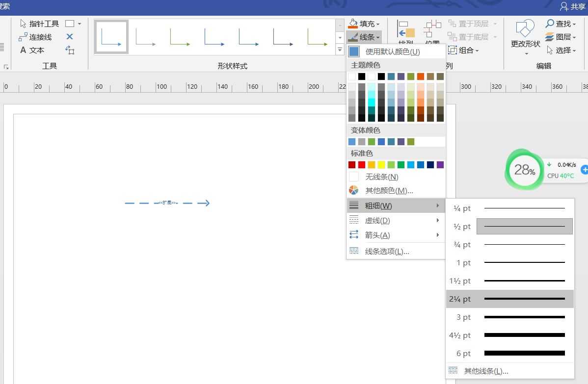Open the Weight (粗细) submenu
The image size is (588, 384).
pos(396,205)
